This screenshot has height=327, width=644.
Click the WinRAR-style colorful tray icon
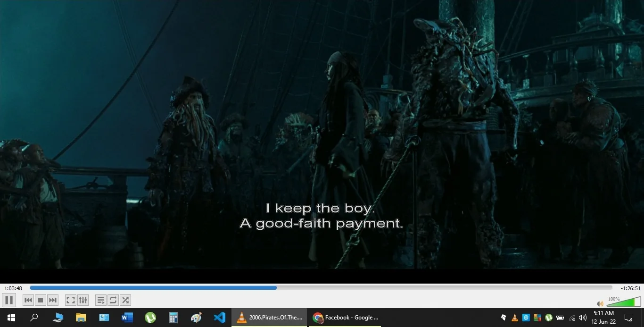(537, 318)
